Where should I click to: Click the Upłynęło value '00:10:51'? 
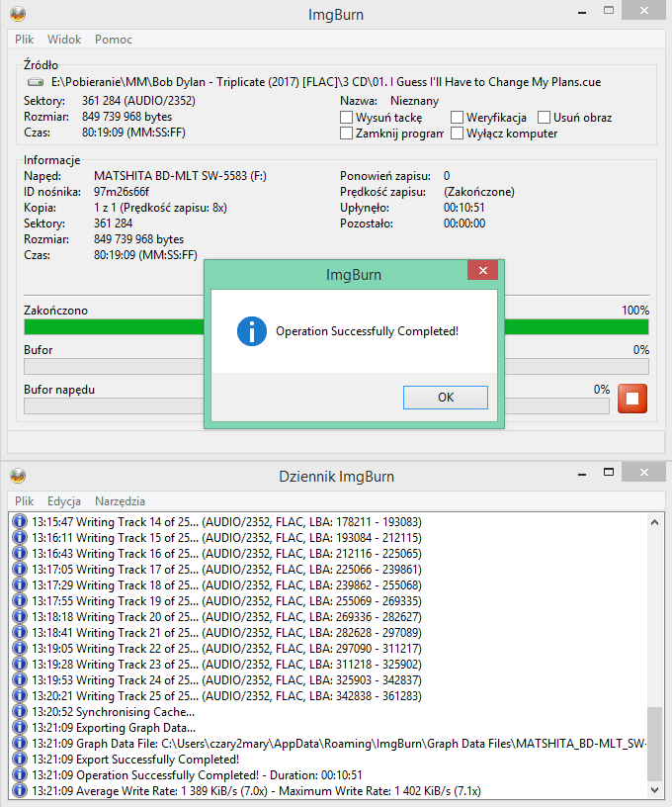(x=463, y=208)
